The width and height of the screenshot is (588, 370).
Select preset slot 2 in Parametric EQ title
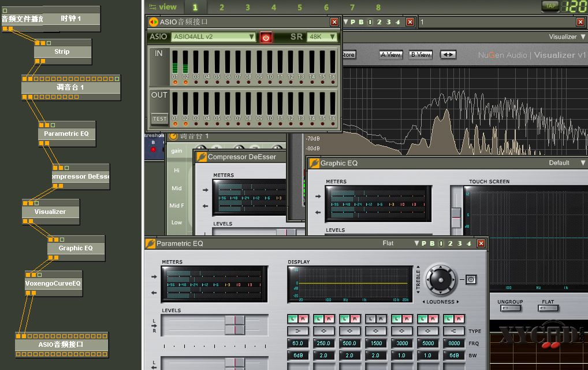tap(451, 243)
